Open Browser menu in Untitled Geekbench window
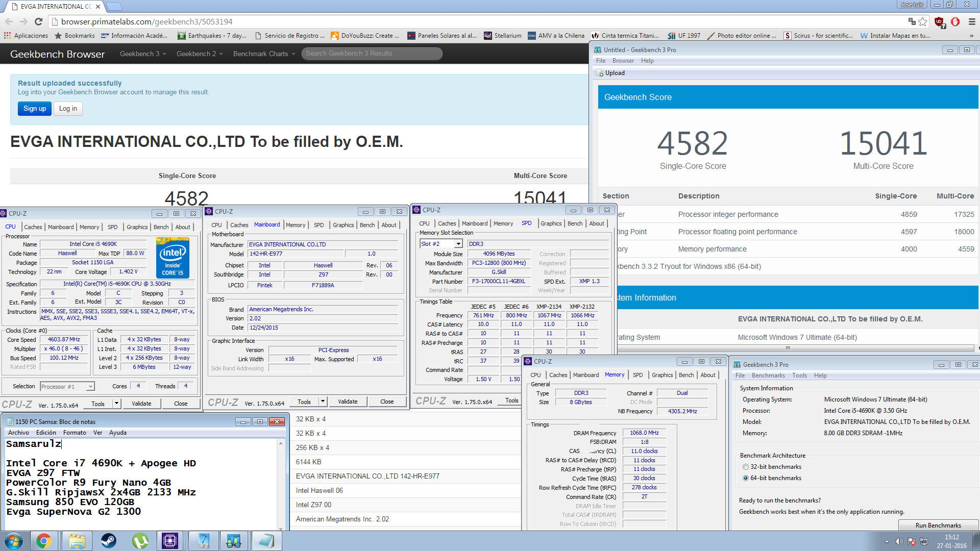The image size is (980, 551). [623, 61]
